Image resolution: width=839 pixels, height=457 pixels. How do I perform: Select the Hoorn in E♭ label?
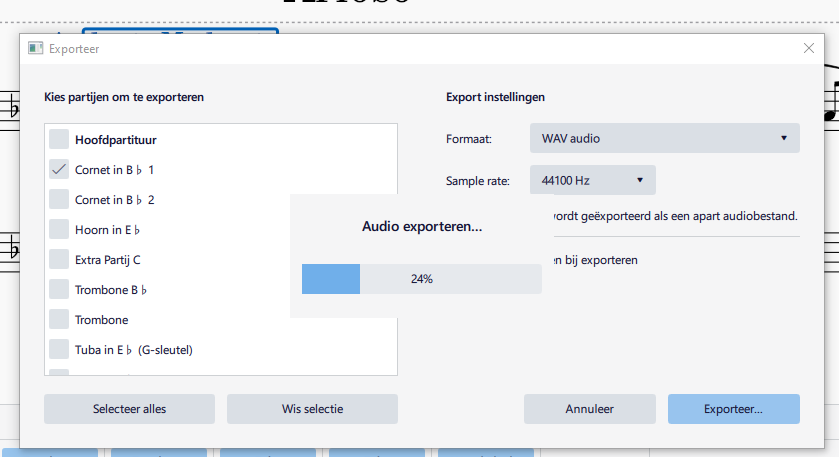108,230
